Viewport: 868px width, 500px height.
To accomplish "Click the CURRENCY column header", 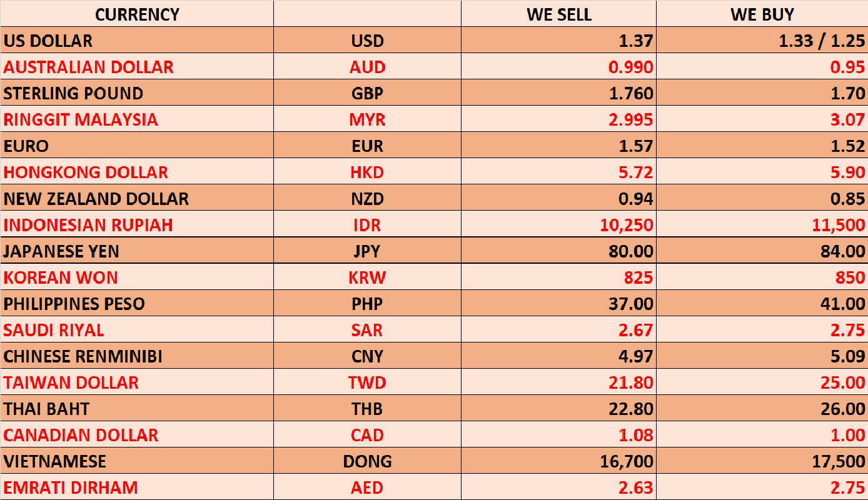I will click(x=137, y=14).
